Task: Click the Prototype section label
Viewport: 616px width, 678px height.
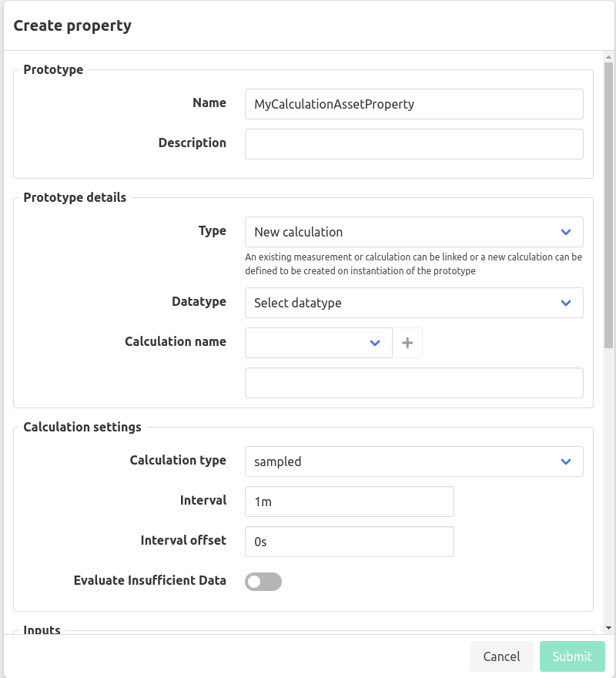Action: [53, 69]
